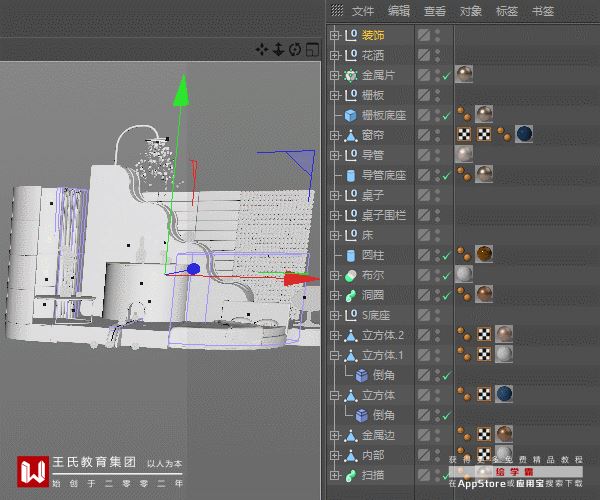Click the boole icon of 布尔

click(x=351, y=275)
